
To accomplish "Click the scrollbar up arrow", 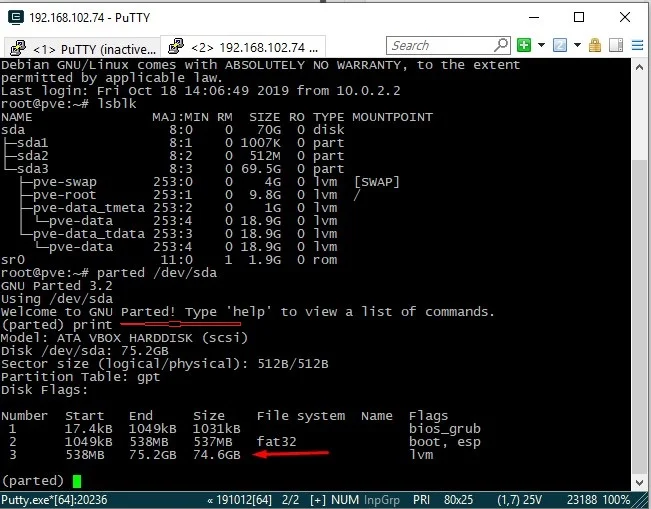I will click(640, 68).
